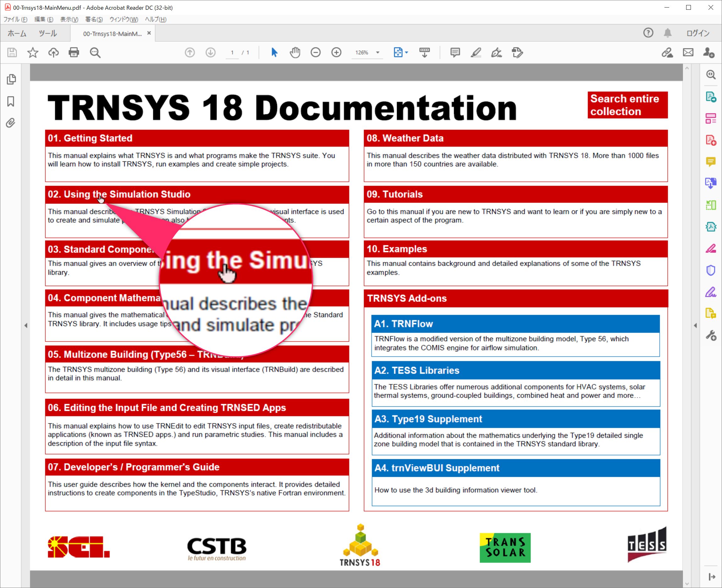Switch to the ホーム tab
The height and width of the screenshot is (588, 722).
tap(17, 33)
